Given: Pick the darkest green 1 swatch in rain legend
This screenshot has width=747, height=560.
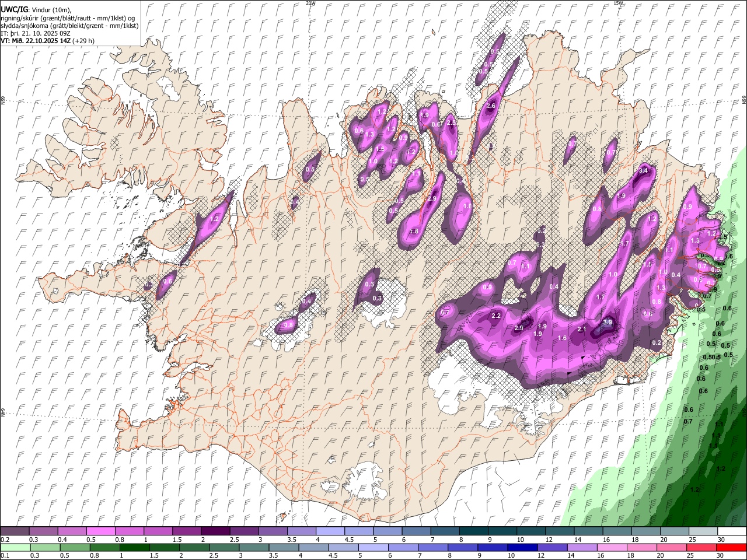Looking at the screenshot, I should tap(135, 548).
